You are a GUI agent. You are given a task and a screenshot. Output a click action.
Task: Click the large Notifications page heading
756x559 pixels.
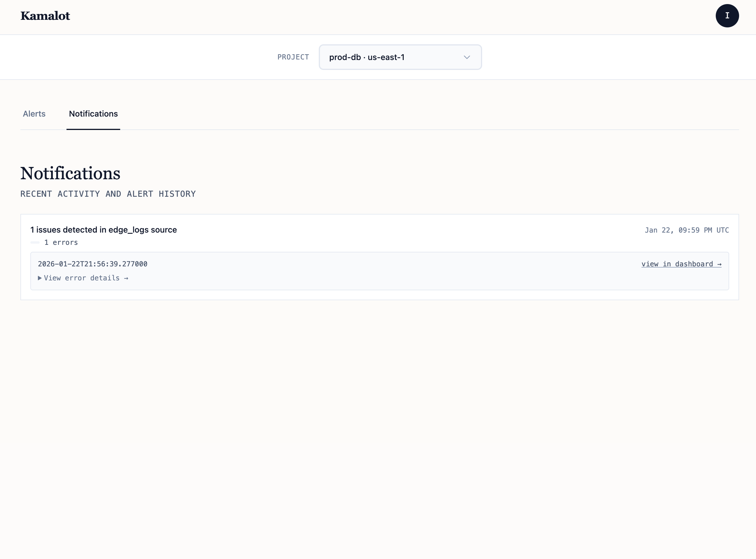click(x=70, y=173)
